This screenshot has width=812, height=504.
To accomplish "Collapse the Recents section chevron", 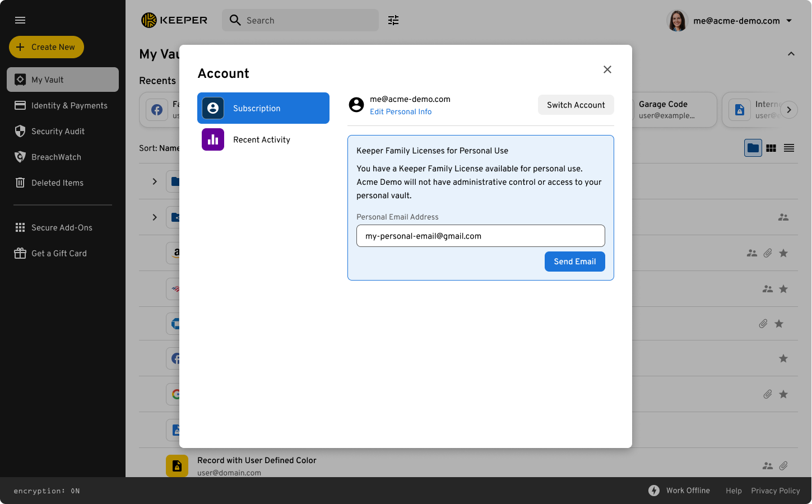I will (x=791, y=54).
